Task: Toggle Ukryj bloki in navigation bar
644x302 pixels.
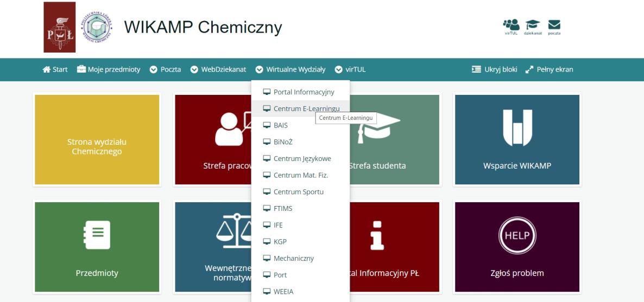Action: pyautogui.click(x=494, y=69)
